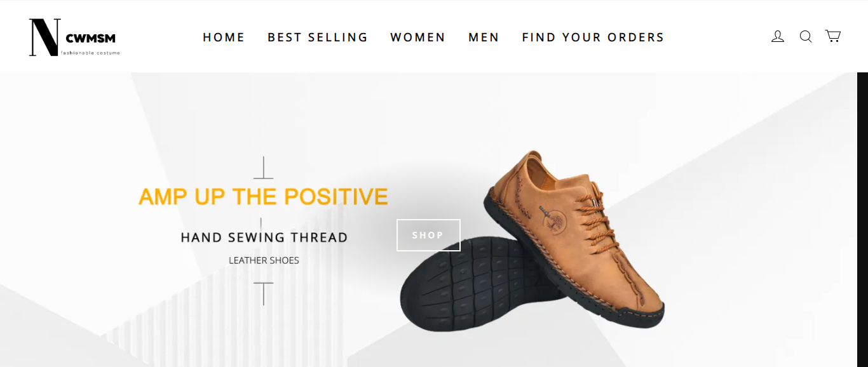Open the account login icon

tap(778, 37)
